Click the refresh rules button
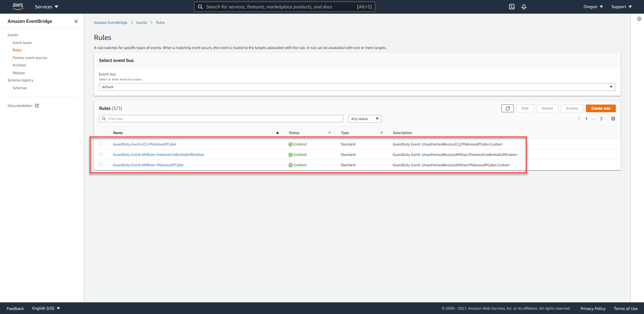The height and width of the screenshot is (314, 644). 507,109
